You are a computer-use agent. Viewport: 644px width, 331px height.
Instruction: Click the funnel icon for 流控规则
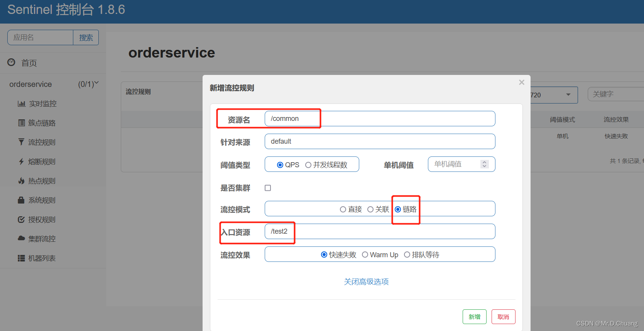click(x=22, y=142)
